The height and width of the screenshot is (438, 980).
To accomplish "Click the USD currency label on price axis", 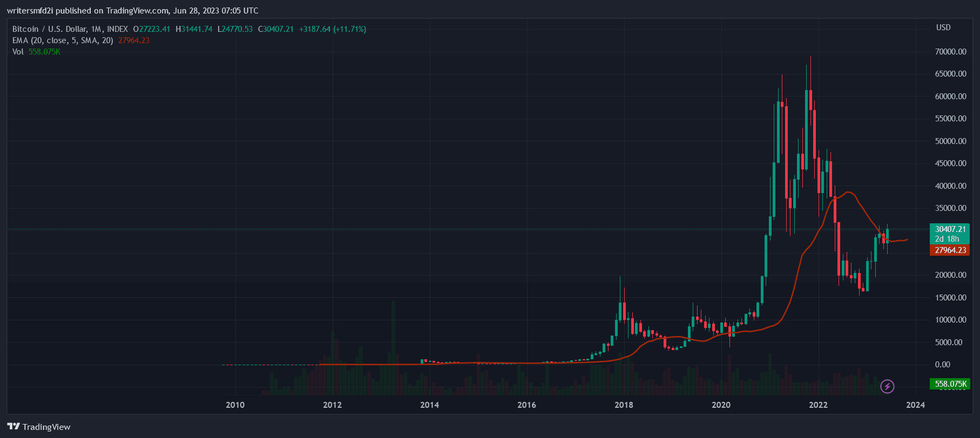I will pyautogui.click(x=943, y=28).
